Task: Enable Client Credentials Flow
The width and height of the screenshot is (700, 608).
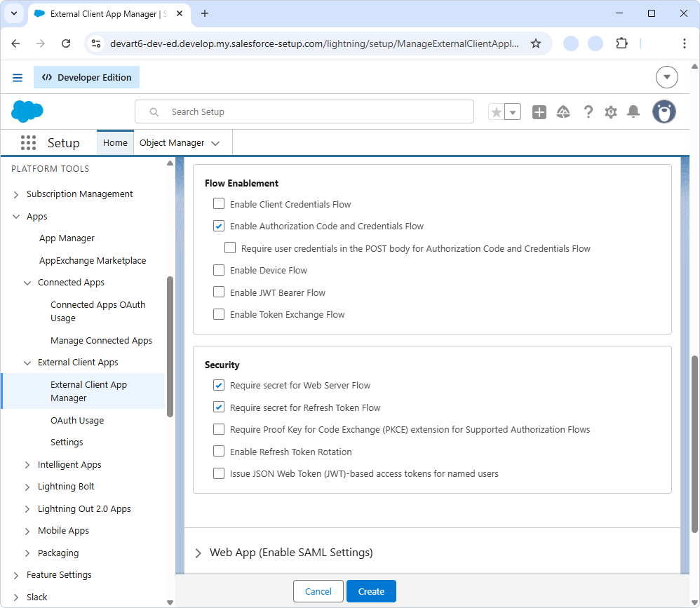Action: click(219, 203)
